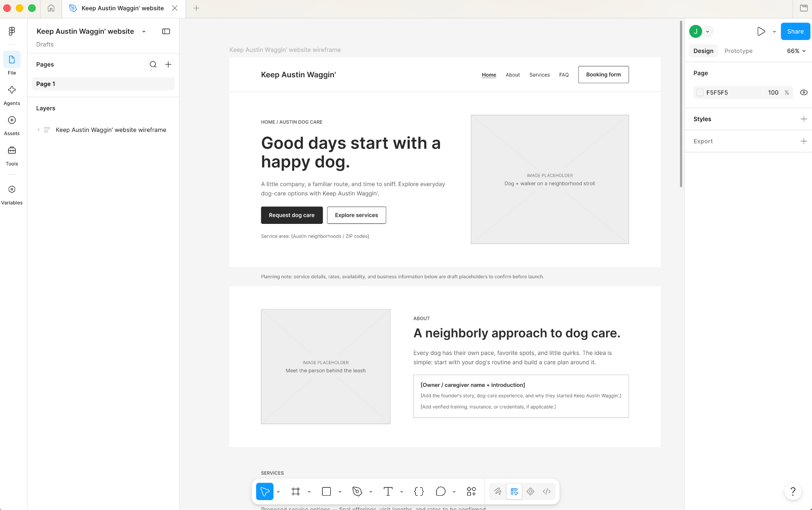Click the blue Share button
The width and height of the screenshot is (812, 510).
point(795,31)
